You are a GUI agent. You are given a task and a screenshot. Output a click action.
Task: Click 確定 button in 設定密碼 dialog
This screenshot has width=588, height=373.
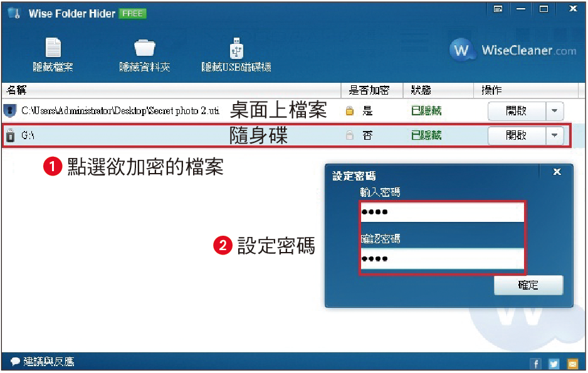point(528,285)
